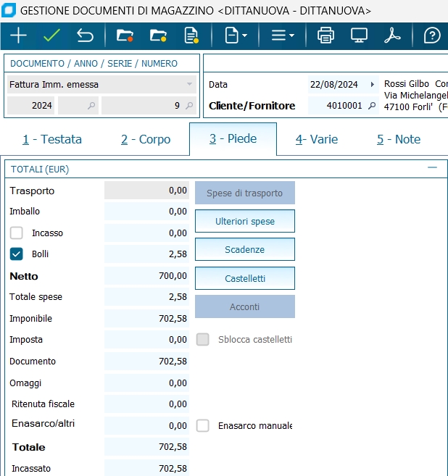Click the Ritenuta fiscale value field

point(146,404)
